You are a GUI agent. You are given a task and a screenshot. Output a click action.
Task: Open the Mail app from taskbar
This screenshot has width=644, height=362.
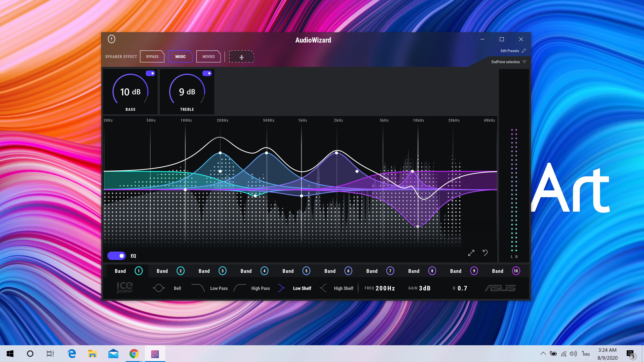coord(113,353)
